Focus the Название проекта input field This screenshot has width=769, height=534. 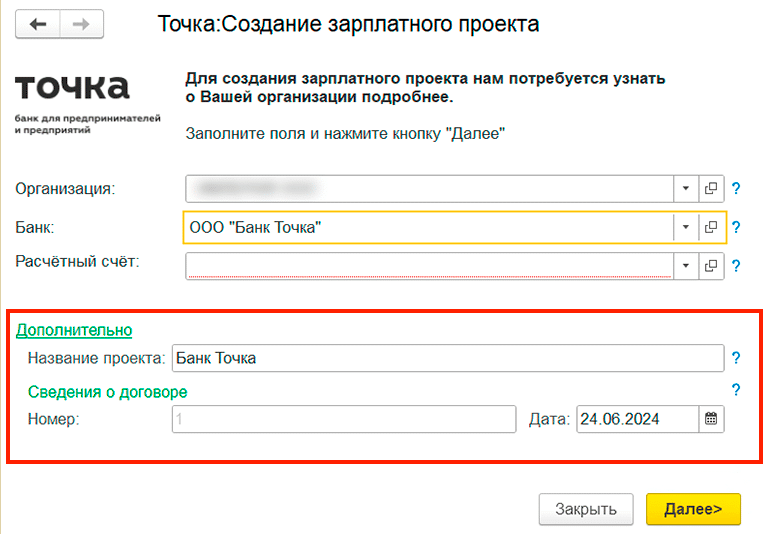point(446,358)
